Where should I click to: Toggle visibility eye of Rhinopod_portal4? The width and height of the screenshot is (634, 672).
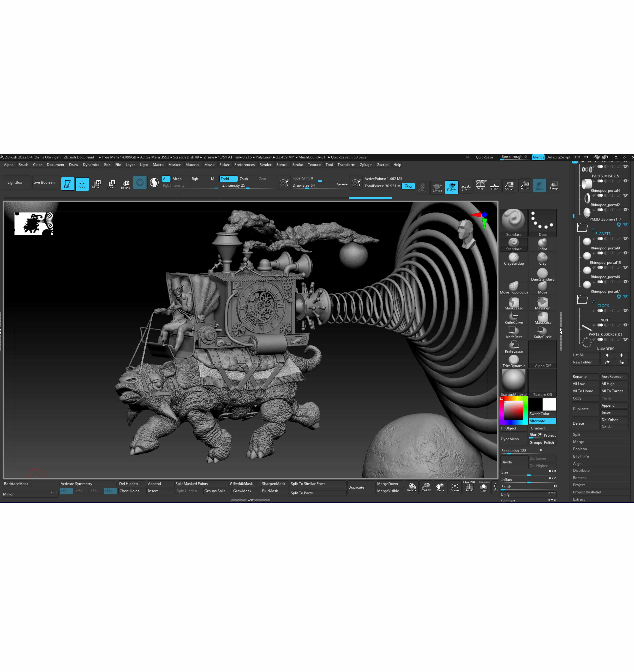(x=626, y=181)
